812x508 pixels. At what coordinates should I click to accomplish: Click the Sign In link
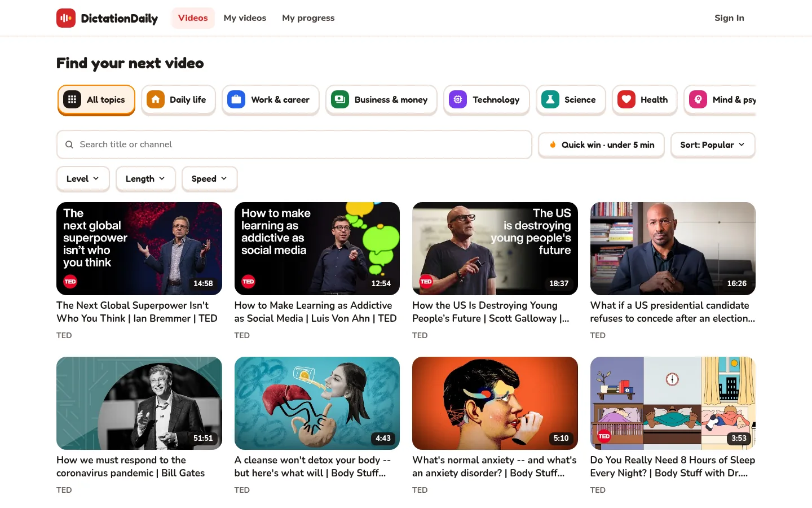click(729, 18)
